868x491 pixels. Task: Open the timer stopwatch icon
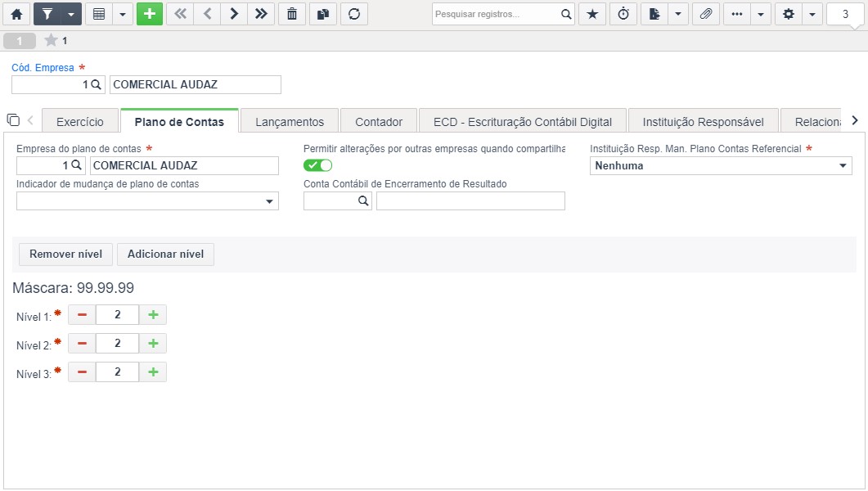click(x=623, y=14)
